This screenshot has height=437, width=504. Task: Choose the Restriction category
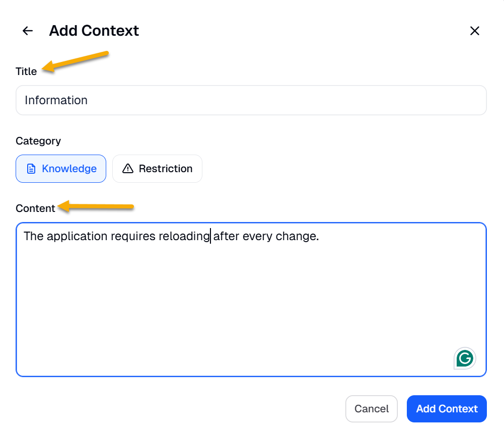(x=157, y=169)
